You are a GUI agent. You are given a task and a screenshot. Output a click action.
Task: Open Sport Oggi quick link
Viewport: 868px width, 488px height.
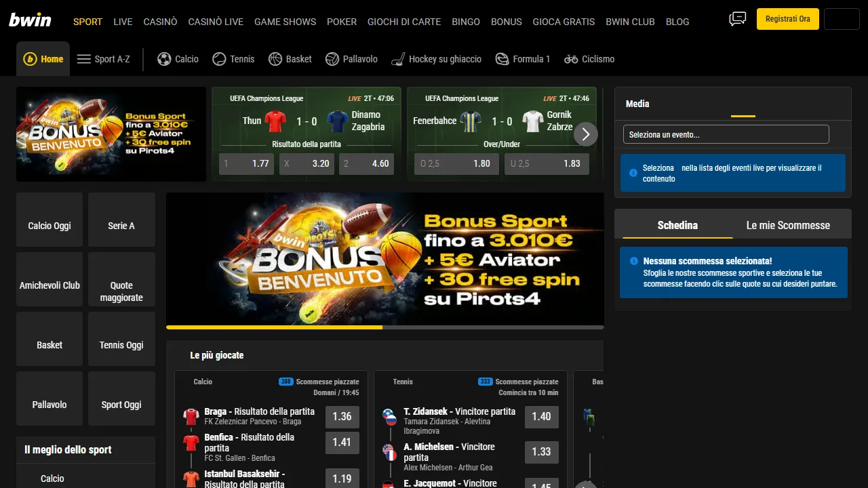tap(121, 399)
